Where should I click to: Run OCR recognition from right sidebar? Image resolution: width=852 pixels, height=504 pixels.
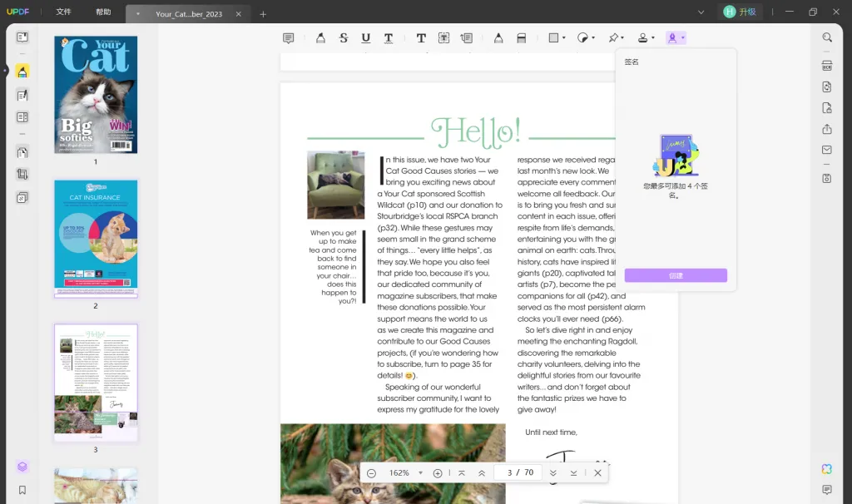(x=827, y=66)
